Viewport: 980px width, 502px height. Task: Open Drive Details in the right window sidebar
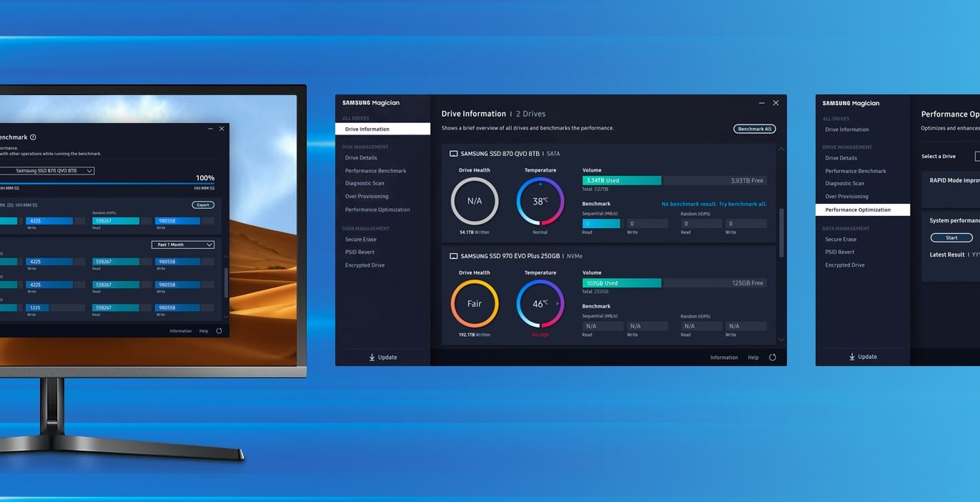[x=841, y=158]
